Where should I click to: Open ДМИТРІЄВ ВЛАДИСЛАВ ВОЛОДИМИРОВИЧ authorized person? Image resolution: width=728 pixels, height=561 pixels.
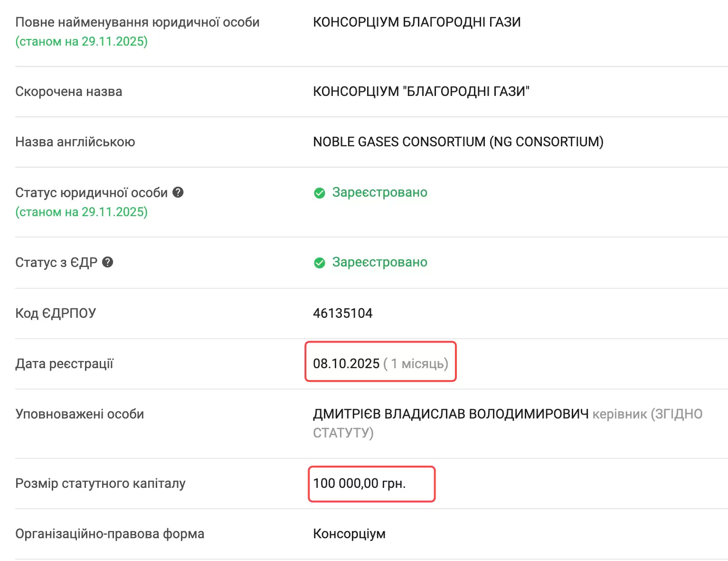coord(451,414)
